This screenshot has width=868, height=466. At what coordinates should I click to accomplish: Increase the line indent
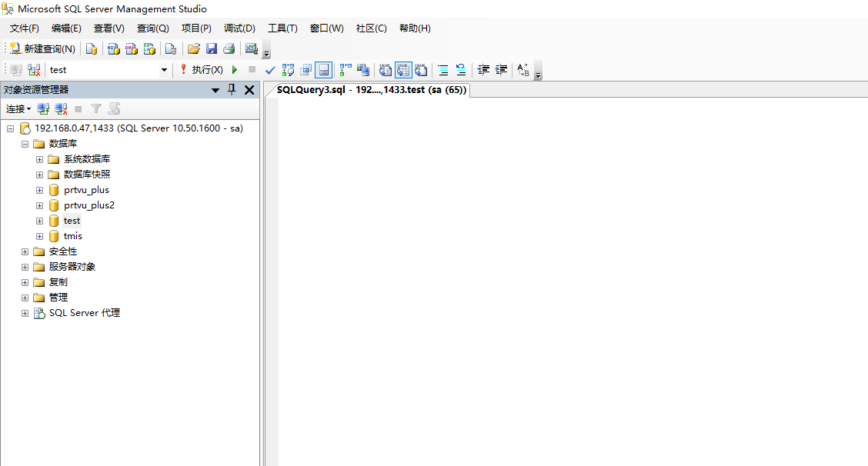point(501,70)
